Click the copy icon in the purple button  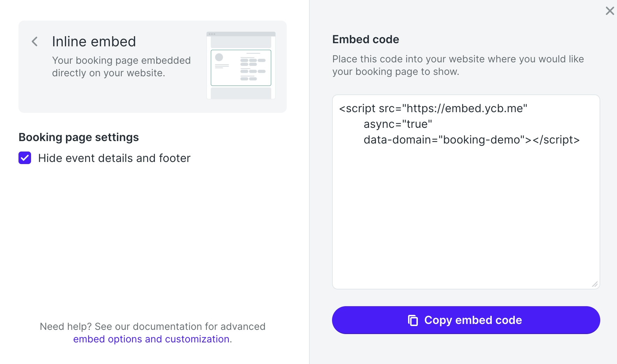[413, 320]
